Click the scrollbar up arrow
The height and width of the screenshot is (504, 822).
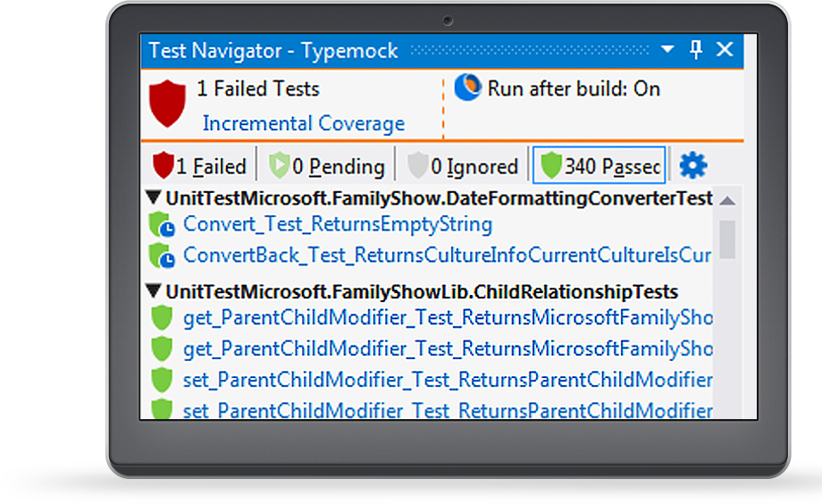click(727, 201)
